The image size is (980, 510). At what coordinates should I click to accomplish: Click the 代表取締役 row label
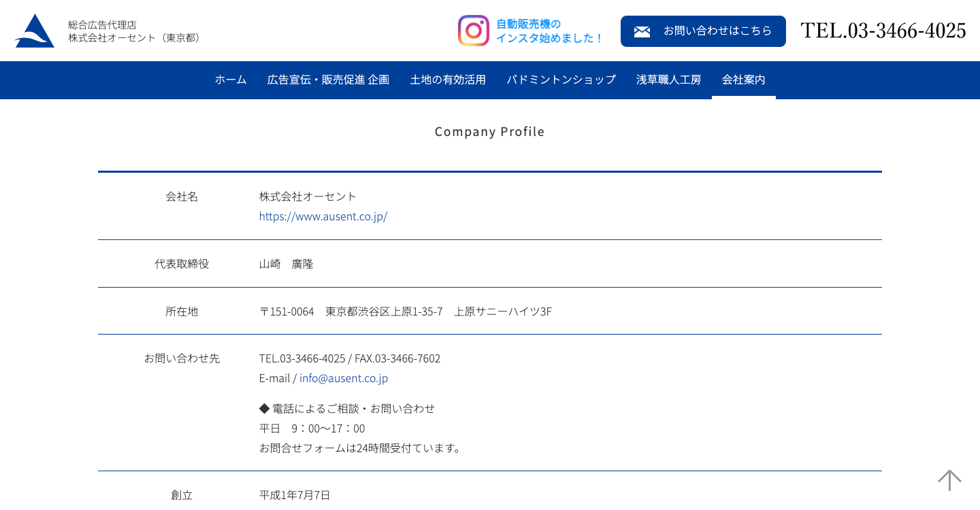[182, 264]
